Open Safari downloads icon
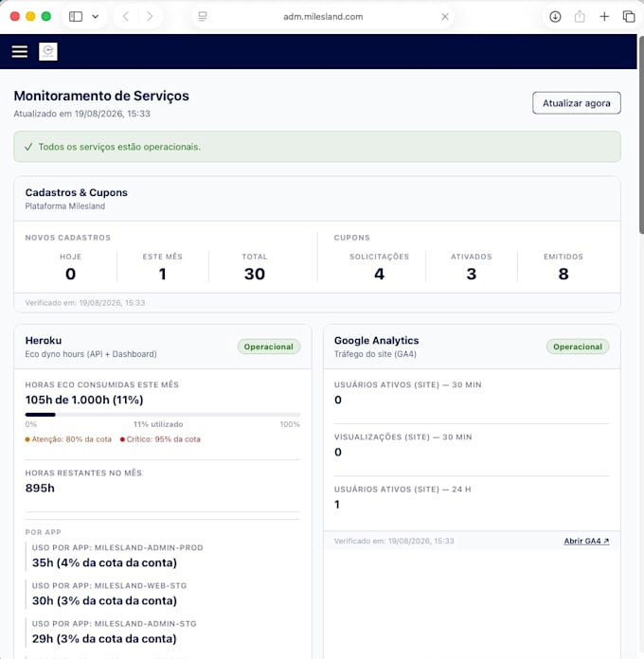This screenshot has width=644, height=659. [555, 16]
